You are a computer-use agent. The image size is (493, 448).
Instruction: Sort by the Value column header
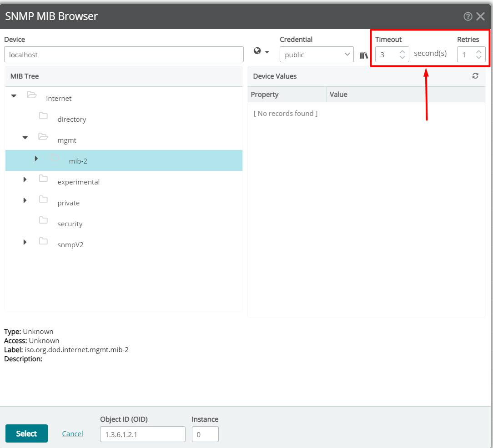tap(338, 94)
